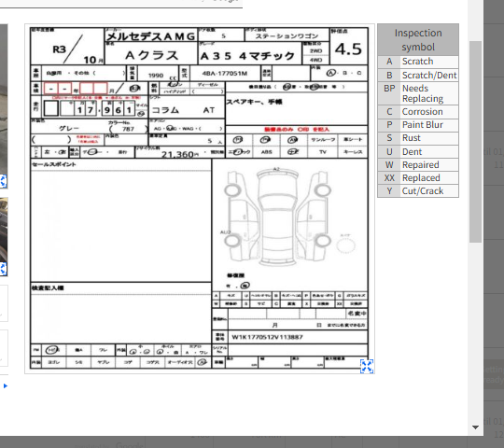Select the "Scratch" row labelled A
Viewport: 504px width, 448px height.
(x=418, y=62)
